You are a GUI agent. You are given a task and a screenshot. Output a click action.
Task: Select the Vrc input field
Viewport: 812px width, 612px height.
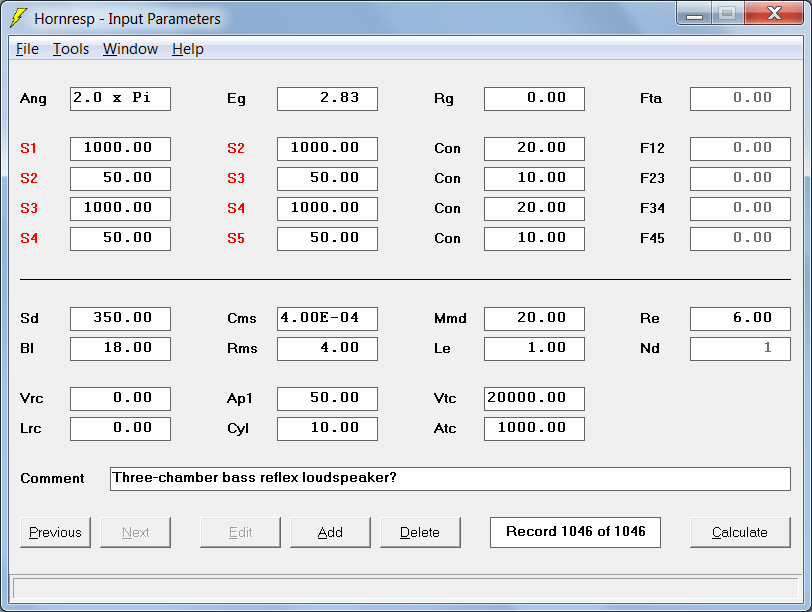(x=120, y=399)
